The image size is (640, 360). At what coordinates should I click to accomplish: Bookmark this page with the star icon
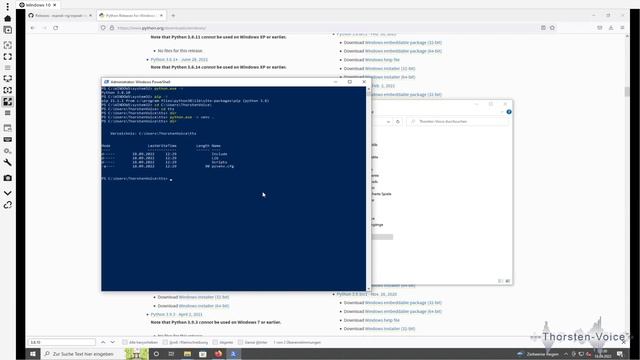(552, 28)
